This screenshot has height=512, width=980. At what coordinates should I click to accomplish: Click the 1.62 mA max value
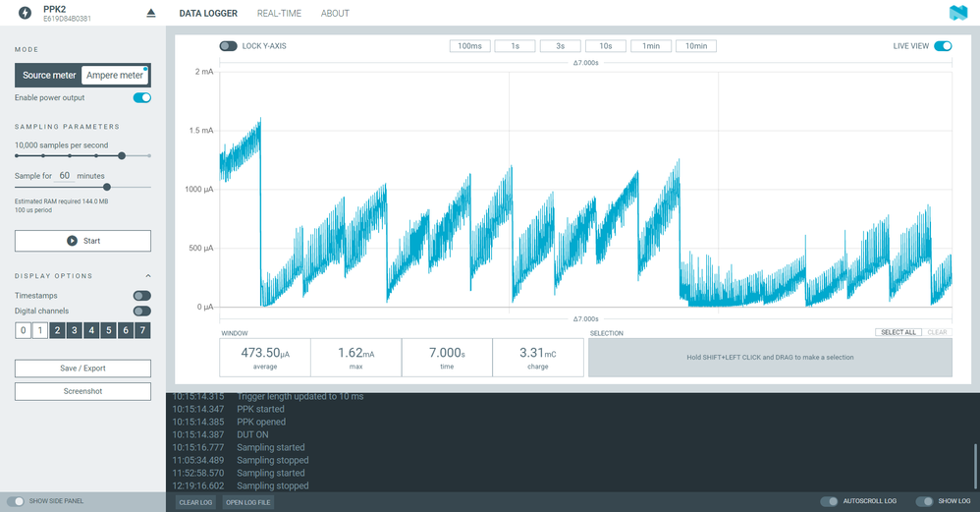(355, 353)
